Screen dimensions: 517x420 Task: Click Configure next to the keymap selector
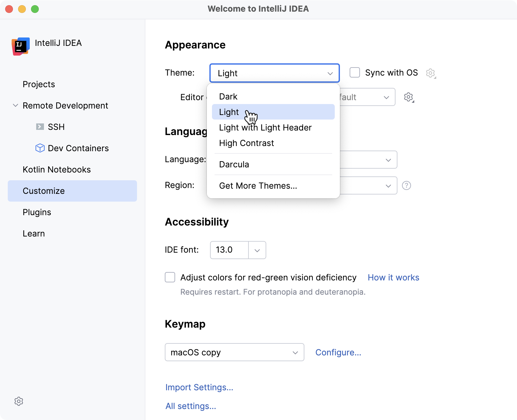pos(338,352)
